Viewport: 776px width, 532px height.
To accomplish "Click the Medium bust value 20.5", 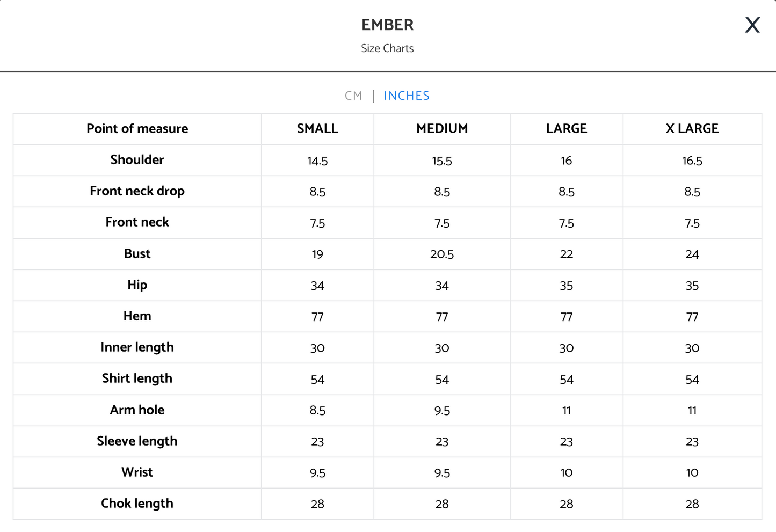I will [x=442, y=254].
